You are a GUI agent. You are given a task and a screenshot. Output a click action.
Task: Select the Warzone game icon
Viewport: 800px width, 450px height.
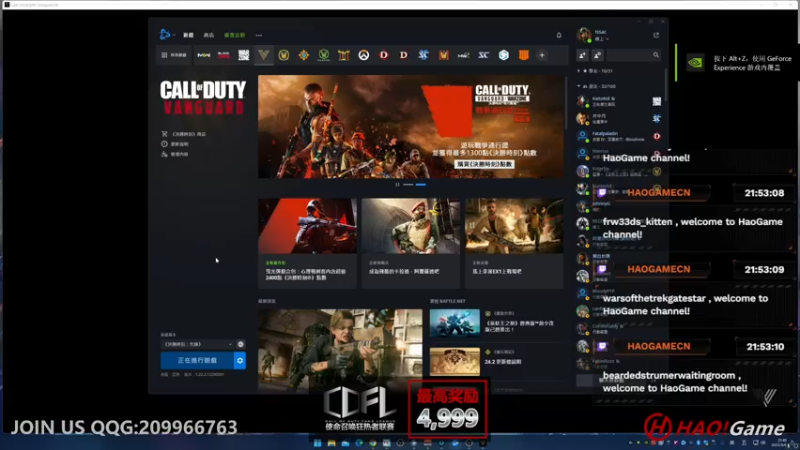243,55
